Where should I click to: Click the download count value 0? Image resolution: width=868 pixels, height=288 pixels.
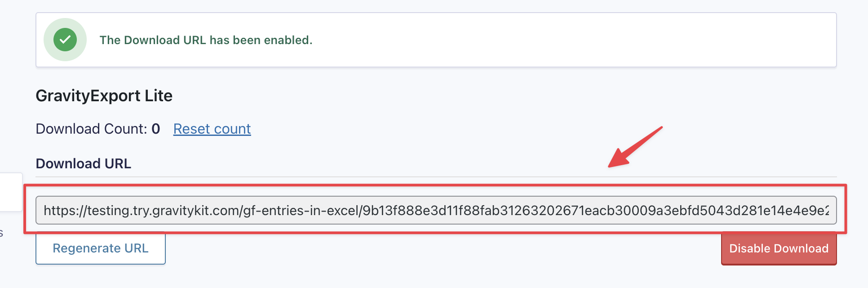pos(156,129)
